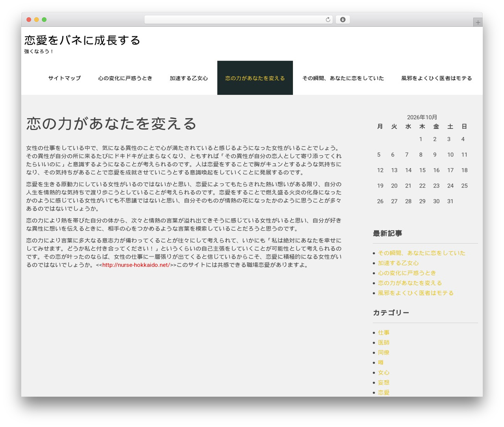The image size is (504, 427).
Task: Select day 26 in the calendar
Action: (380, 201)
